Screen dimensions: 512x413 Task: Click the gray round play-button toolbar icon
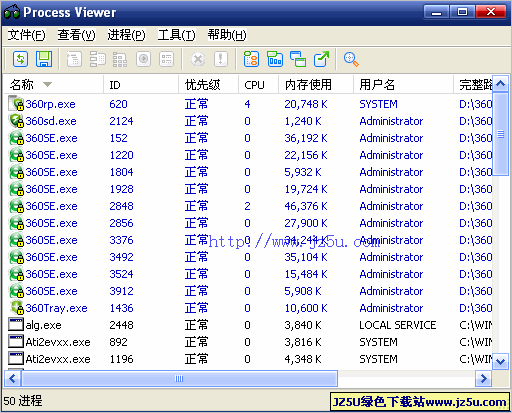(143, 59)
